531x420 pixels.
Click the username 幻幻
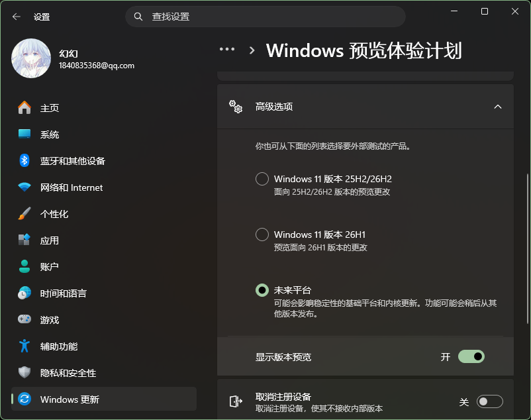[68, 54]
